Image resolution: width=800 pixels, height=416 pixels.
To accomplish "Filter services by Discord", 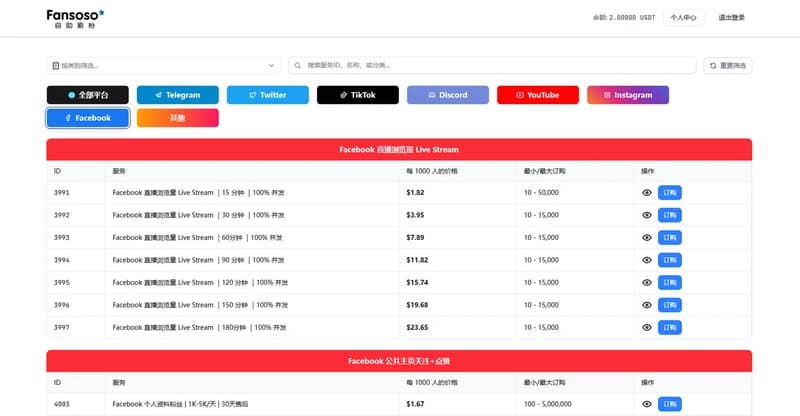I will coord(448,95).
